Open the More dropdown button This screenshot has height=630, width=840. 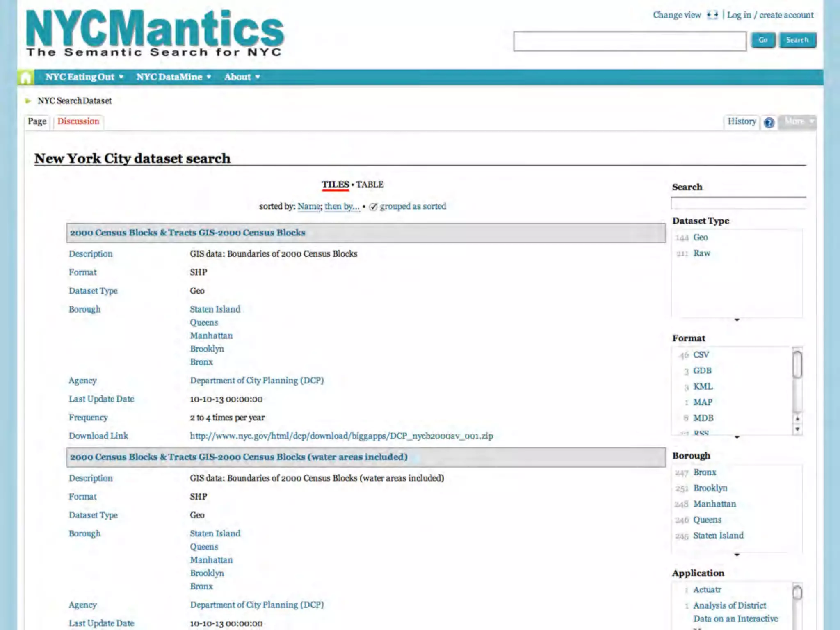[x=797, y=121]
